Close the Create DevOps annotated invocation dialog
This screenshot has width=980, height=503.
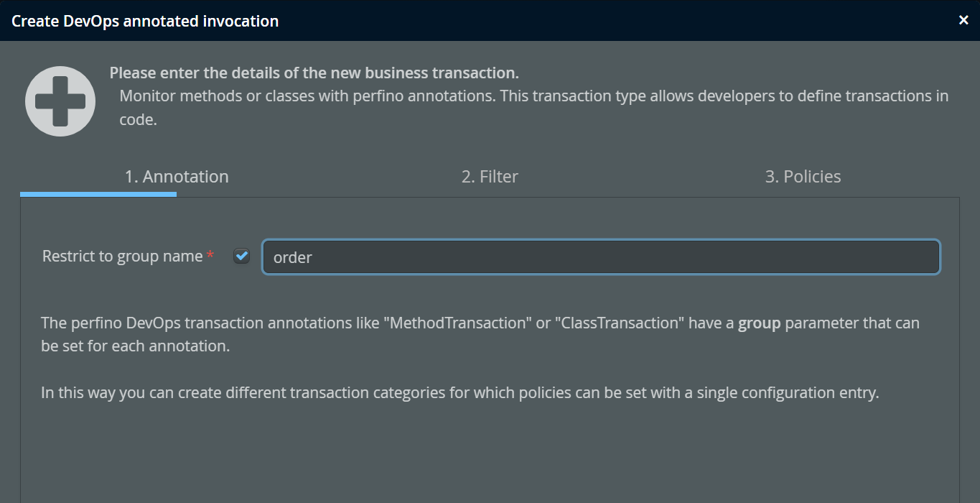coord(963,21)
